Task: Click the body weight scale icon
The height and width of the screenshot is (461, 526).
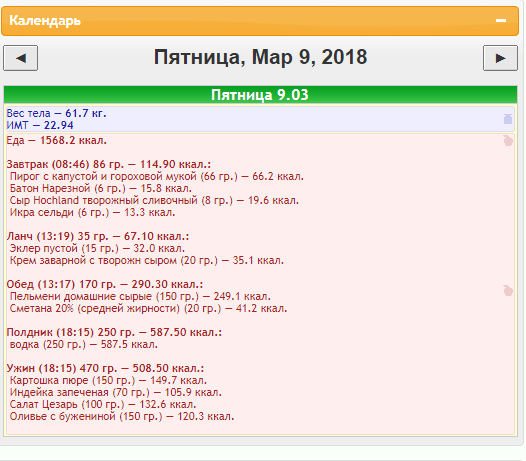Action: (x=508, y=119)
